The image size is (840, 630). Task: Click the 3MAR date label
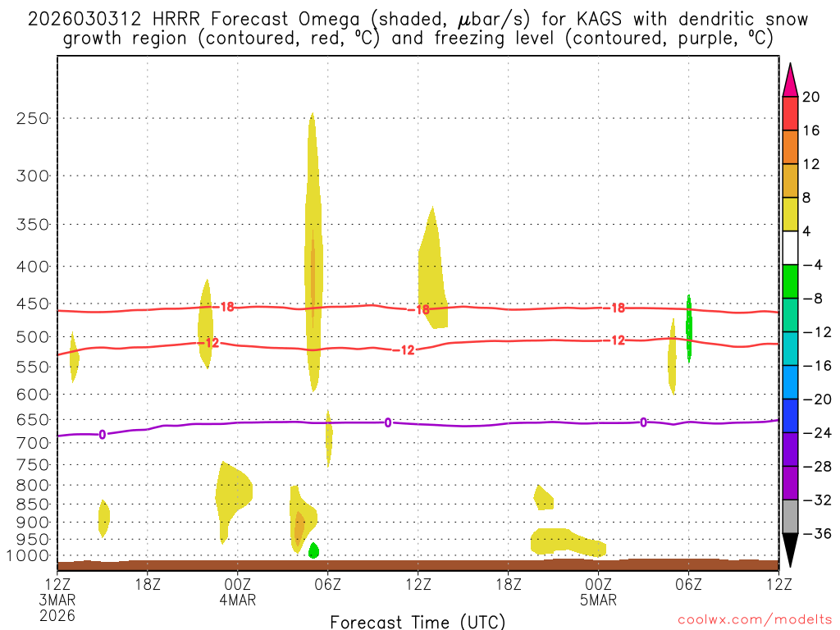coord(57,600)
